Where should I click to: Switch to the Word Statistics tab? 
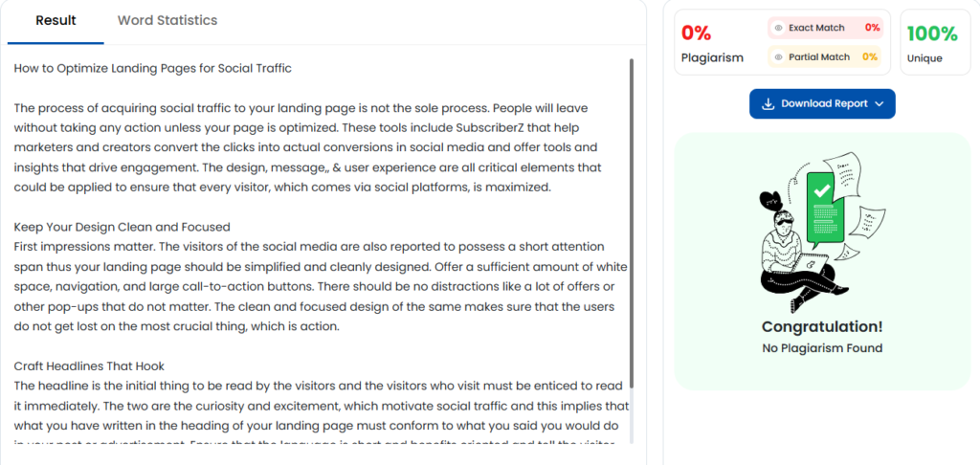(167, 20)
